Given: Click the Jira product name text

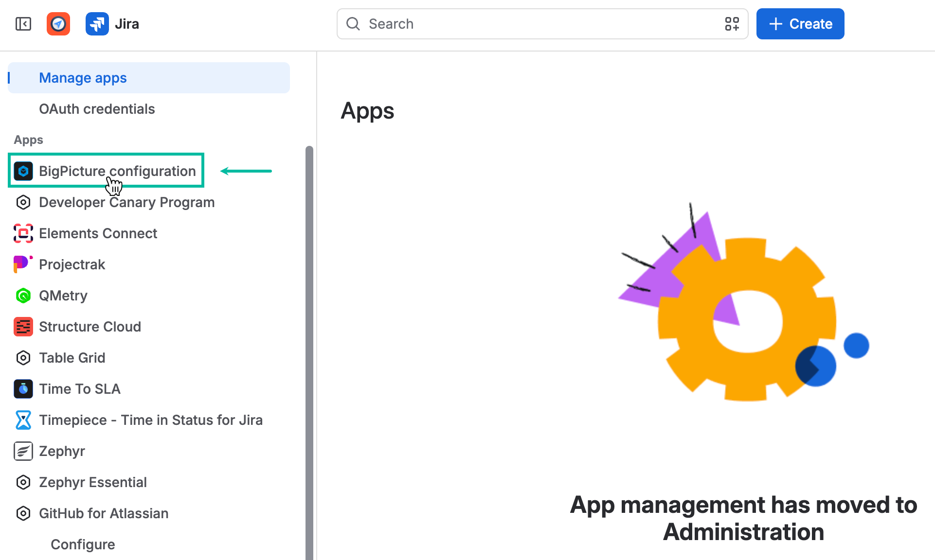Looking at the screenshot, I should pyautogui.click(x=127, y=24).
